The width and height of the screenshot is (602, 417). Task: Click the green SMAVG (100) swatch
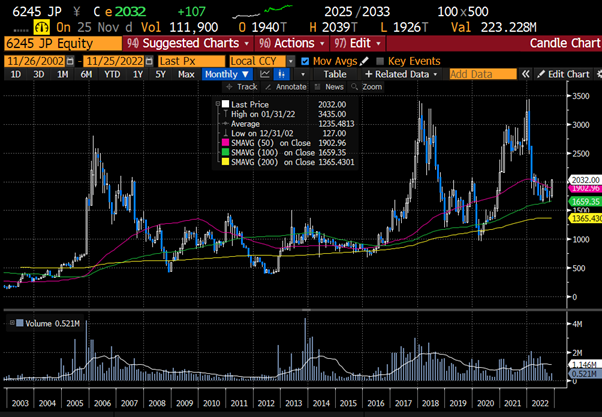pos(225,152)
